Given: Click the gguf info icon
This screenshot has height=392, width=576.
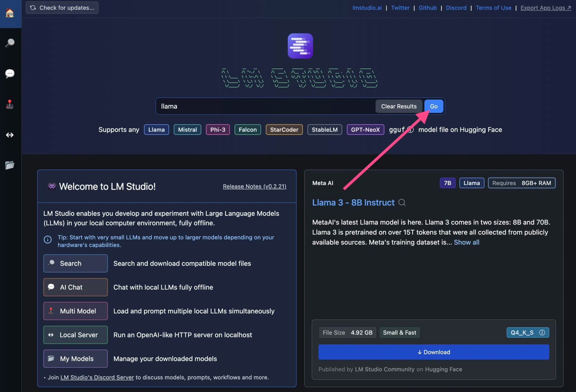Looking at the screenshot, I should [410, 129].
